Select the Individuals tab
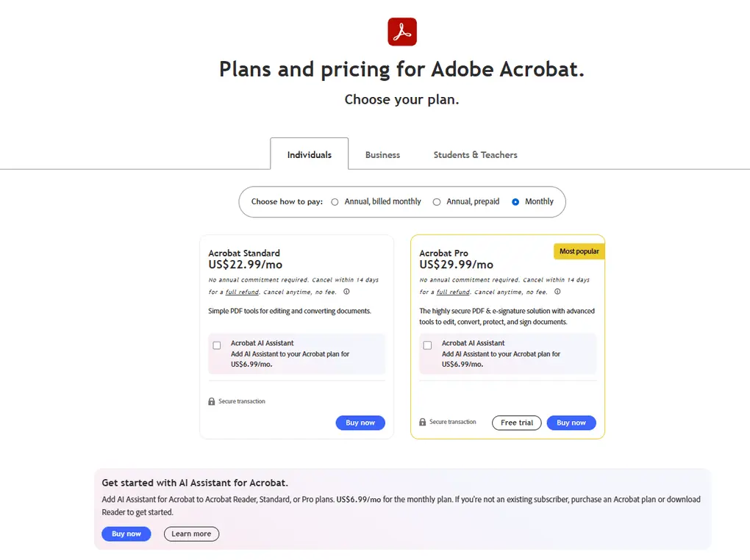This screenshot has width=750, height=560. click(x=309, y=154)
